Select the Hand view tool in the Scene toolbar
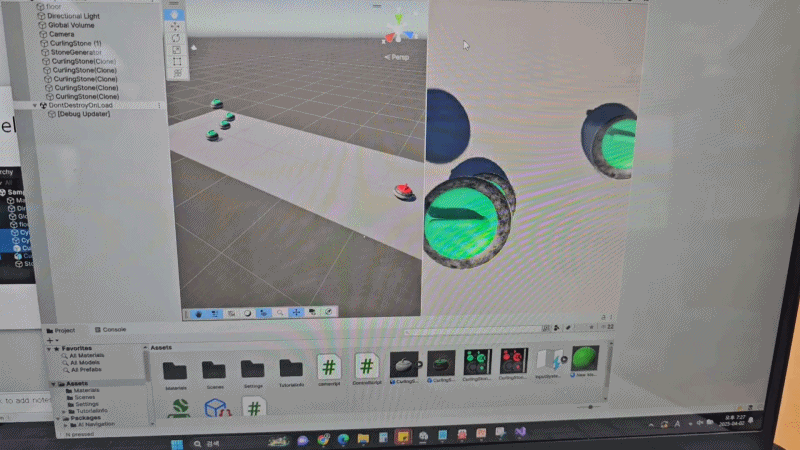 point(174,15)
